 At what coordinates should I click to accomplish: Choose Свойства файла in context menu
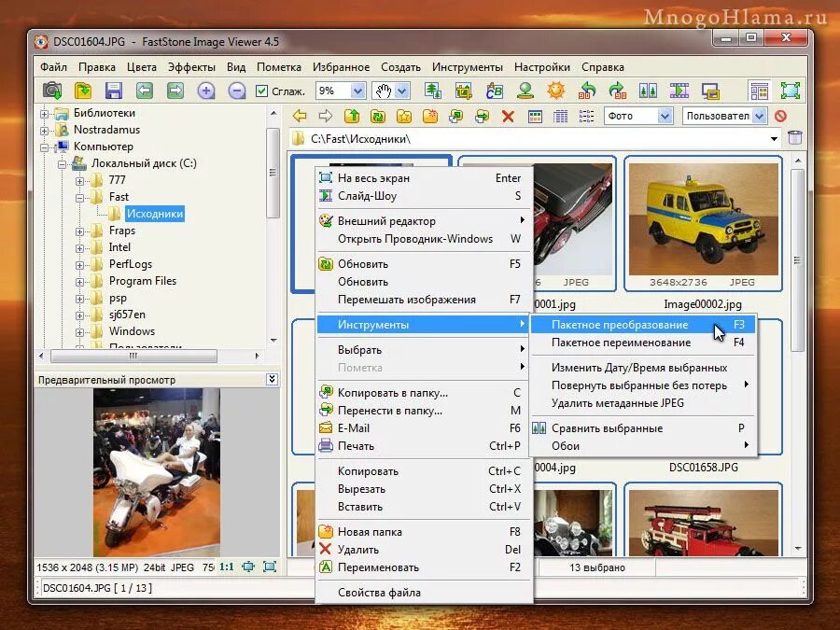pyautogui.click(x=423, y=593)
